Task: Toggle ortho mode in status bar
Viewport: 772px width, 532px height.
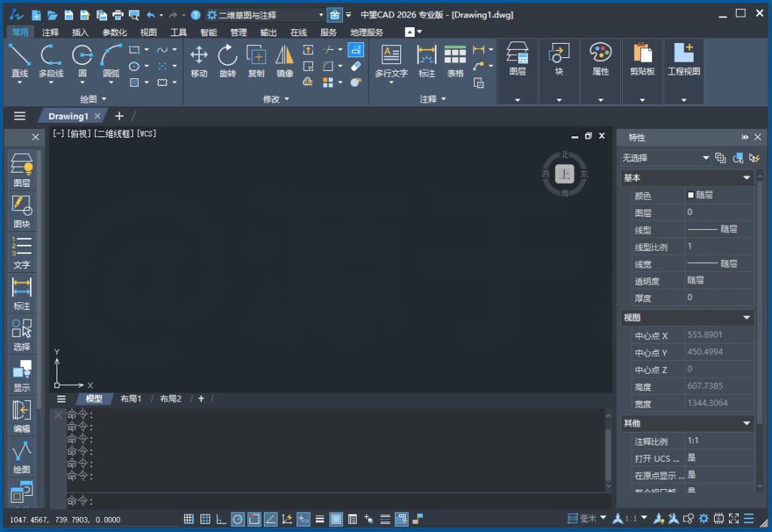Action: point(221,518)
